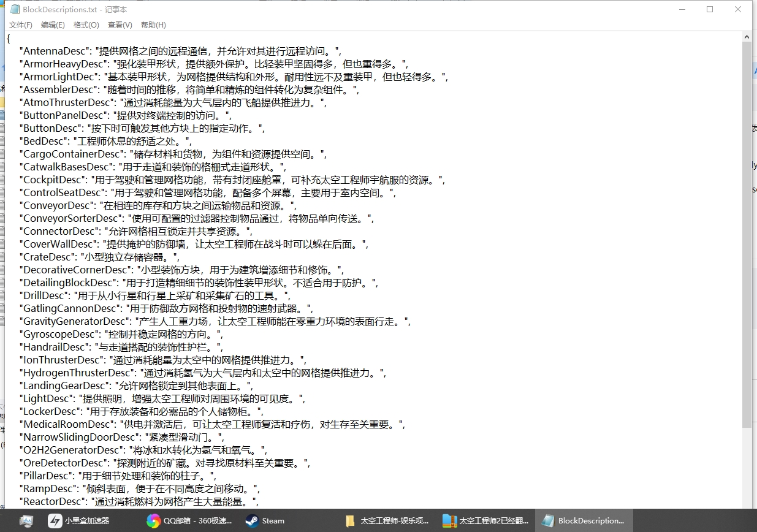Image resolution: width=757 pixels, height=532 pixels.
Task: Open the 文件(F) menu
Action: (20, 25)
